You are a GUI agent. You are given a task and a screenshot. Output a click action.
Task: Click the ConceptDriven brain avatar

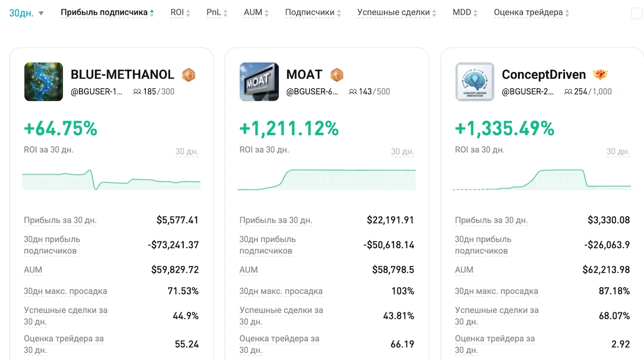pyautogui.click(x=474, y=82)
